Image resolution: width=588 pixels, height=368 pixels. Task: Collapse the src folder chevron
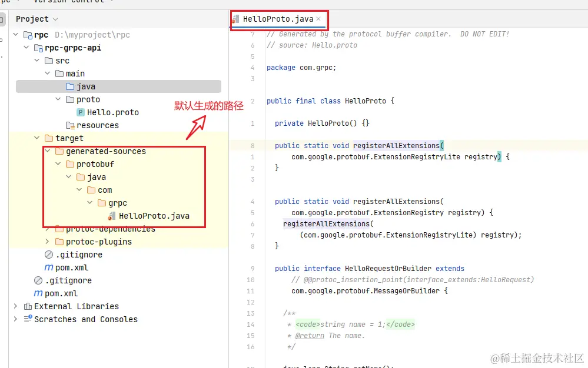pyautogui.click(x=36, y=61)
